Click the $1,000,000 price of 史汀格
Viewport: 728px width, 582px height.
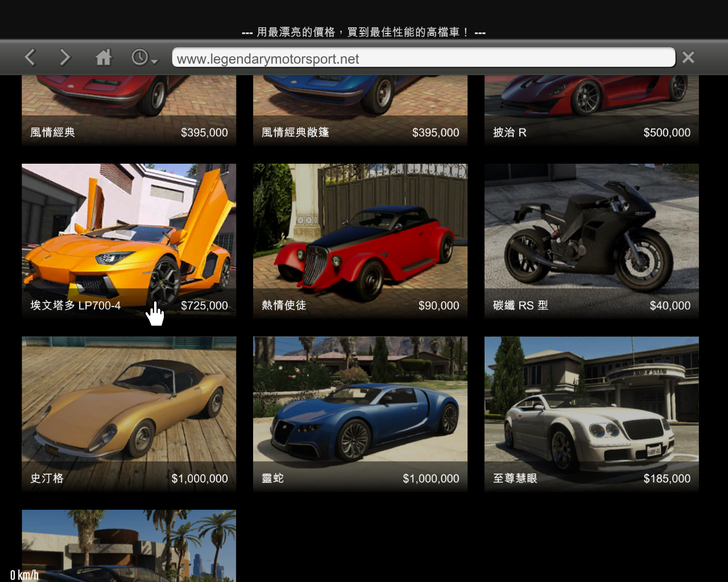200,479
